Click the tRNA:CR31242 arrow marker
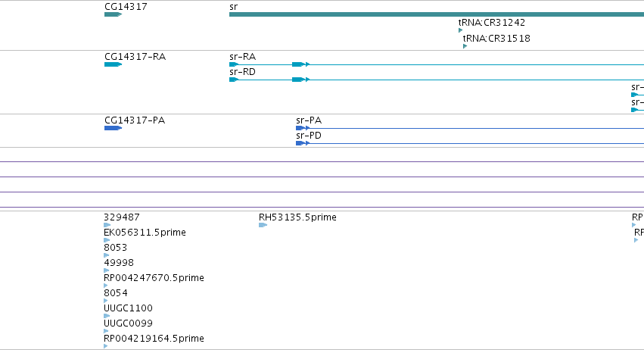644x350 pixels. 460,31
